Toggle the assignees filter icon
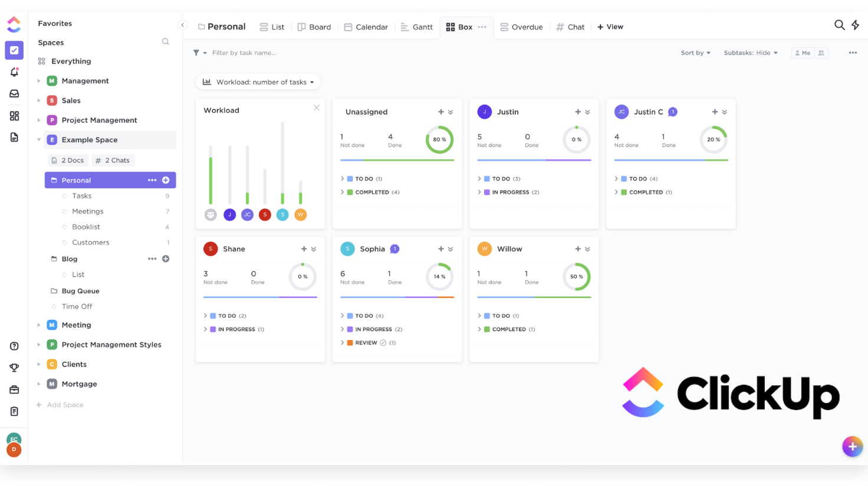Viewport: 868px width, 491px height. [821, 53]
